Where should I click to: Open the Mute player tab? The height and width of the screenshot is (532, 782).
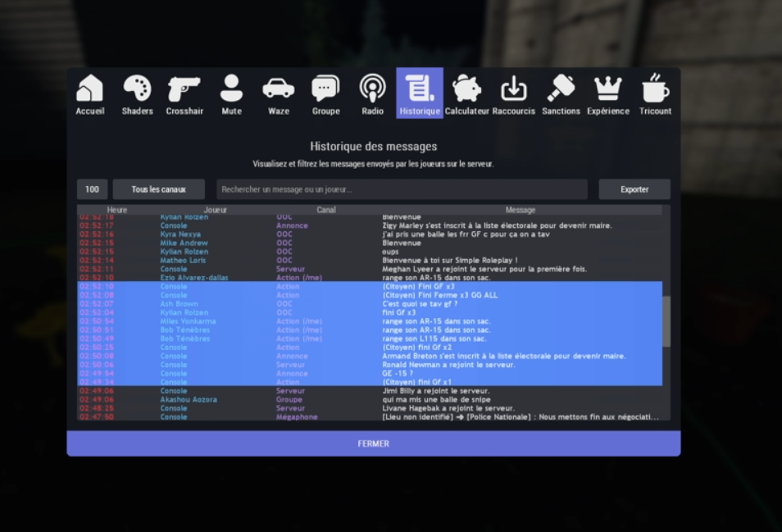(231, 93)
